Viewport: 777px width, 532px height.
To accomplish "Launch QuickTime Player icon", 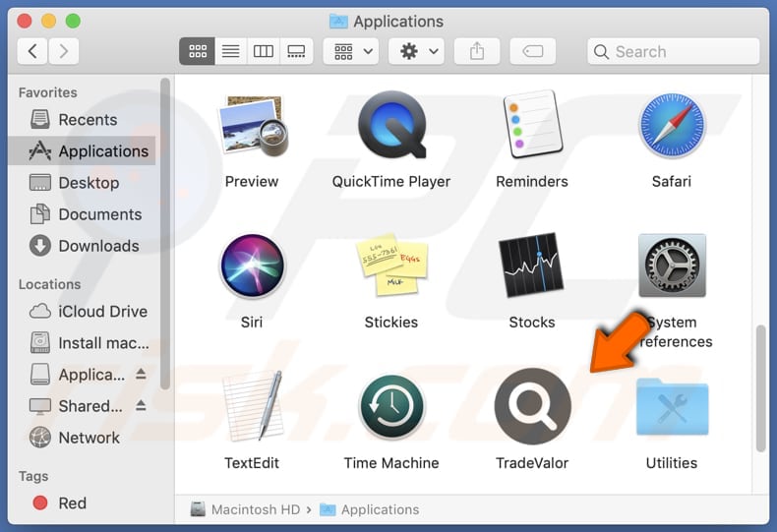I will pos(391,125).
